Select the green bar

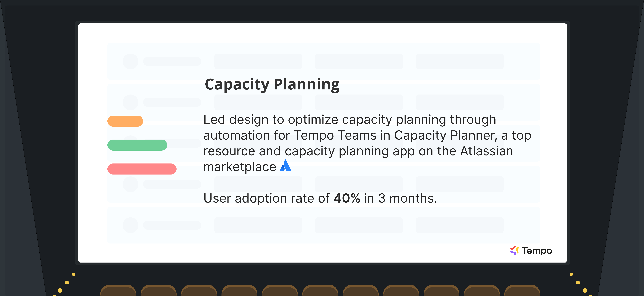[x=137, y=145]
